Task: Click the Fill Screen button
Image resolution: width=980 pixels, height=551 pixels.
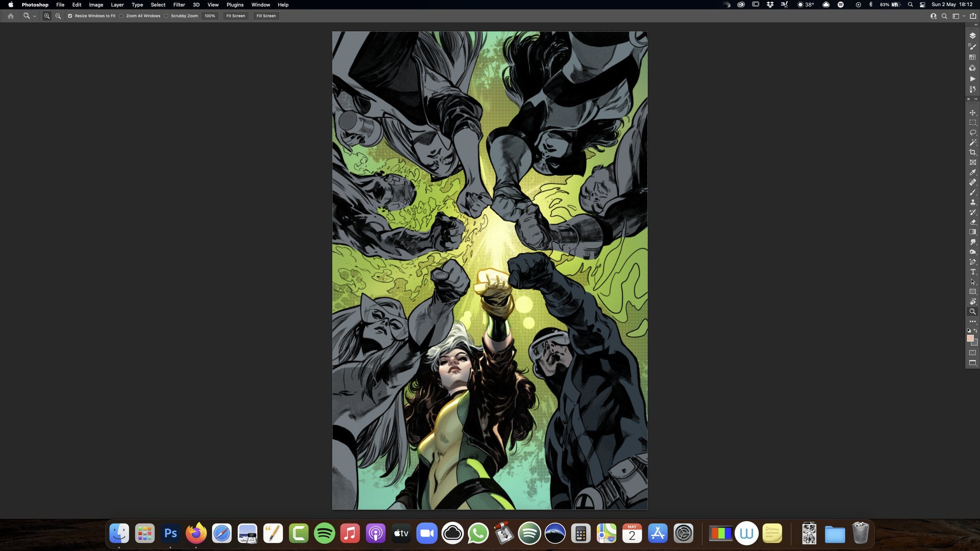Action: click(x=266, y=16)
